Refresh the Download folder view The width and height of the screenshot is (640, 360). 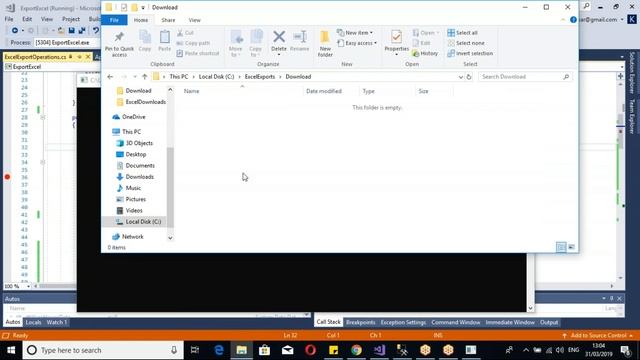(469, 77)
